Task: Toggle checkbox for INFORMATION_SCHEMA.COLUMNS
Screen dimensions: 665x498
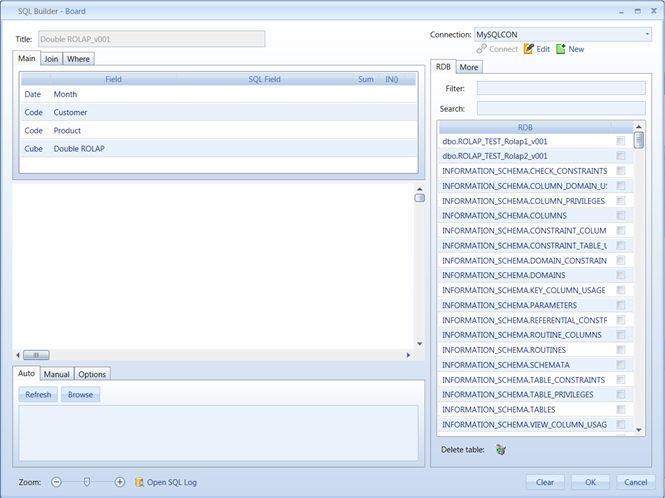Action: point(621,216)
